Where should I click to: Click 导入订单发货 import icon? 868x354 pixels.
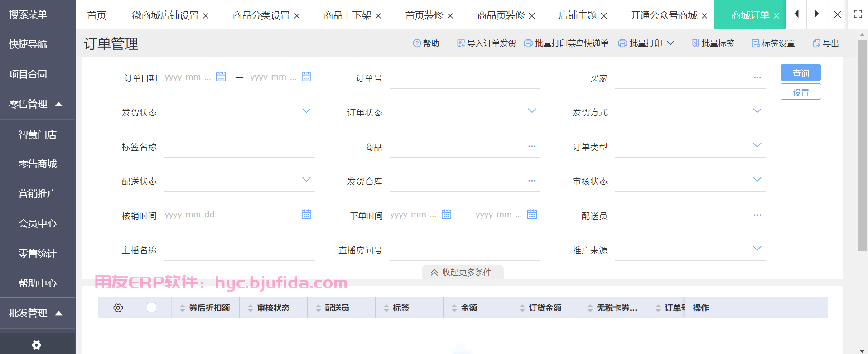point(461,43)
